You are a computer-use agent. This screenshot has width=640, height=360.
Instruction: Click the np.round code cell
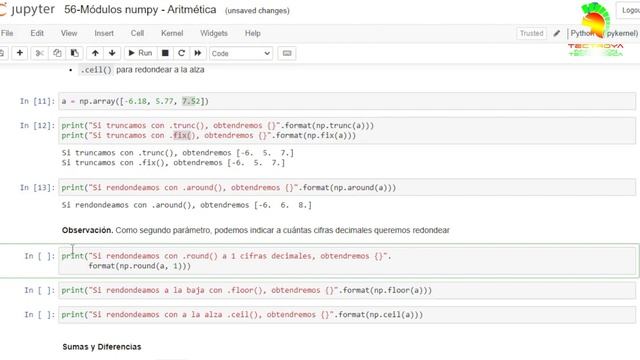[347, 261]
